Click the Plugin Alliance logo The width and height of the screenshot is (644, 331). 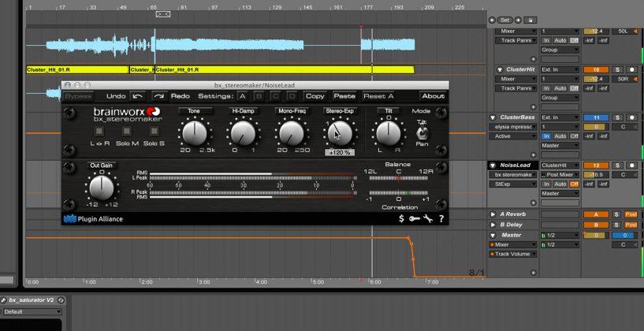point(94,219)
